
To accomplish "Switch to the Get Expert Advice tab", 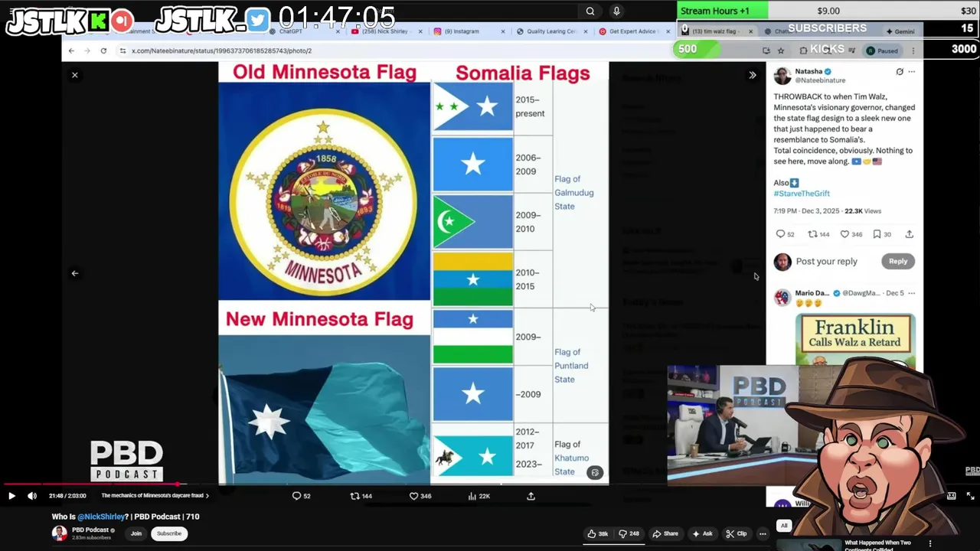I will click(633, 31).
